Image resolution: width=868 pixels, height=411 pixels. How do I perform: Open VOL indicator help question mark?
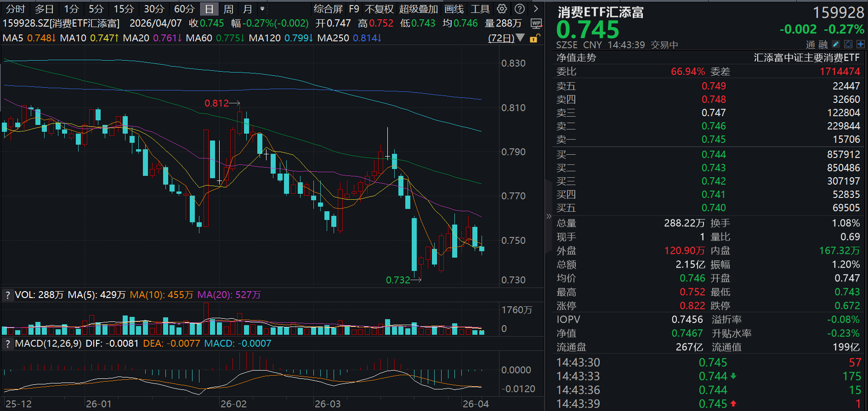click(x=7, y=295)
